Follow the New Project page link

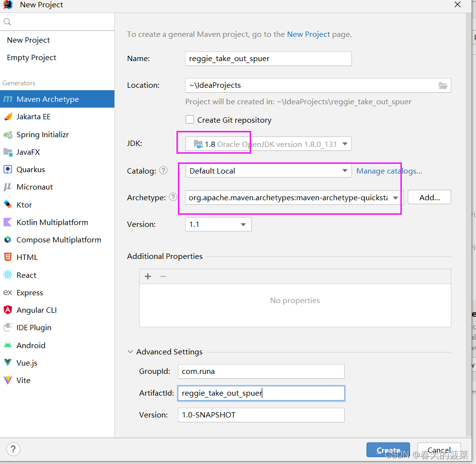click(308, 34)
